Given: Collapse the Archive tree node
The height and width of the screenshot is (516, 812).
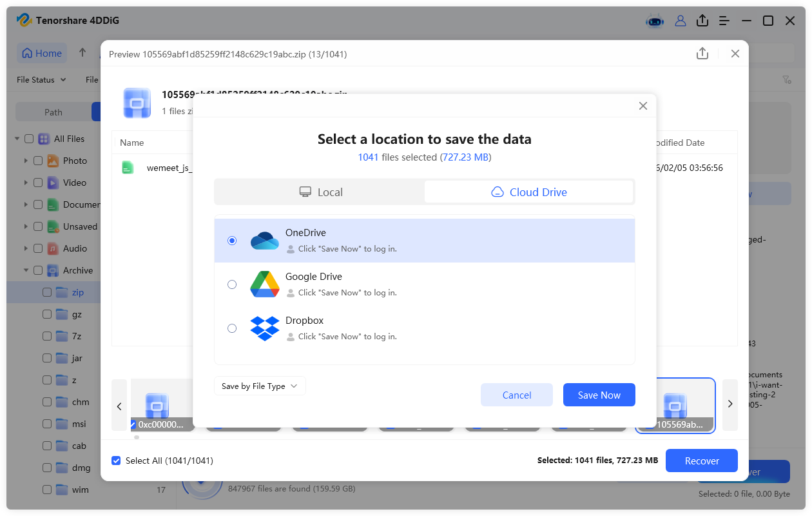Looking at the screenshot, I should (x=26, y=270).
